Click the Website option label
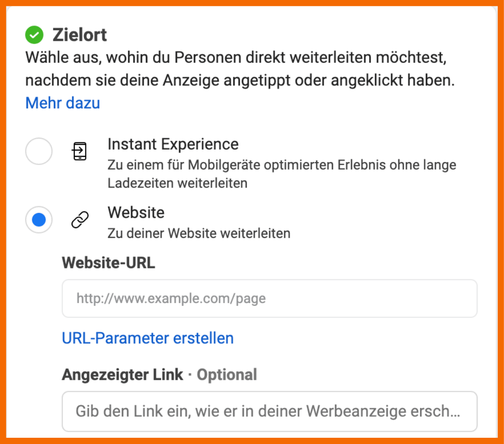504x444 pixels. pos(136,212)
